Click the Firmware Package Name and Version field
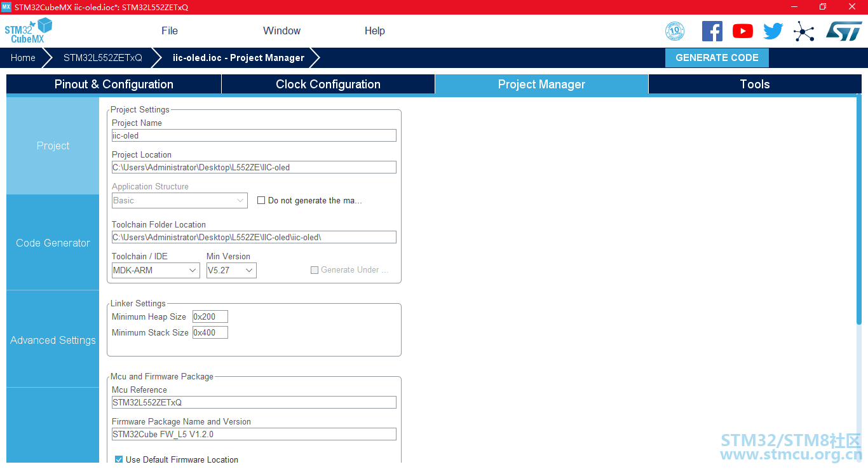 (x=254, y=434)
